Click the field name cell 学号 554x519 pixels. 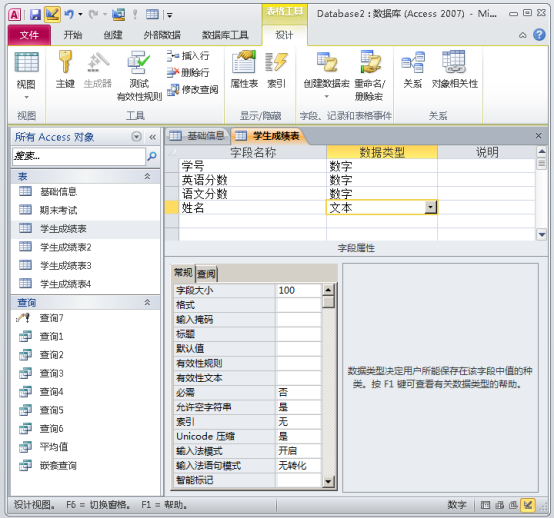252,166
